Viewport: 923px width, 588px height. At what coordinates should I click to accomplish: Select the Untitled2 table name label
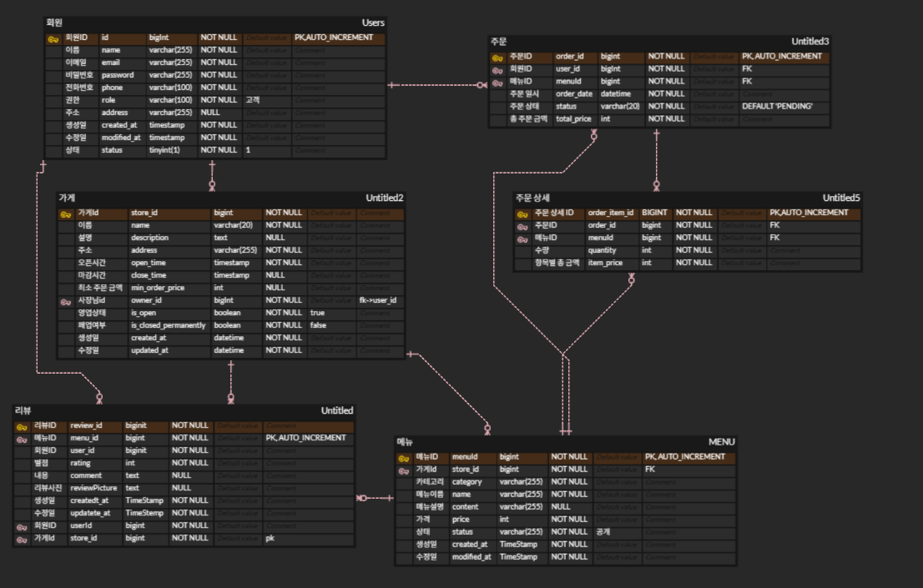point(385,198)
